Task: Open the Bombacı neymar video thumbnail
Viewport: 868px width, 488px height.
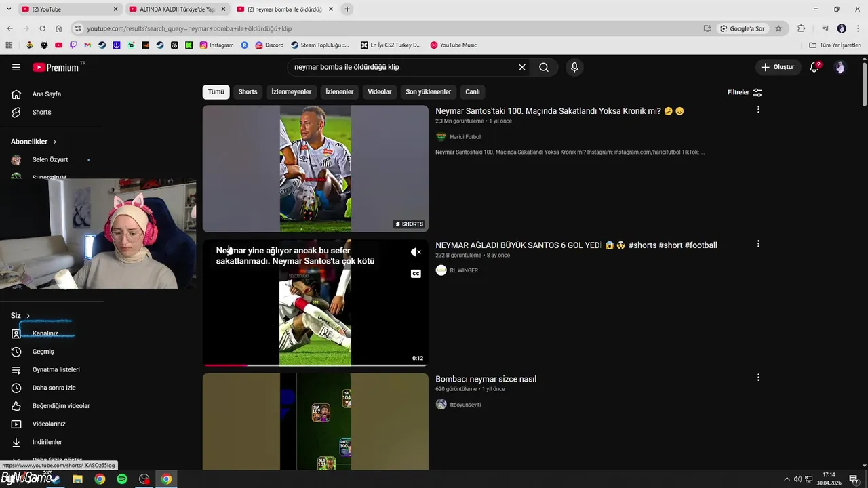Action: pos(315,422)
